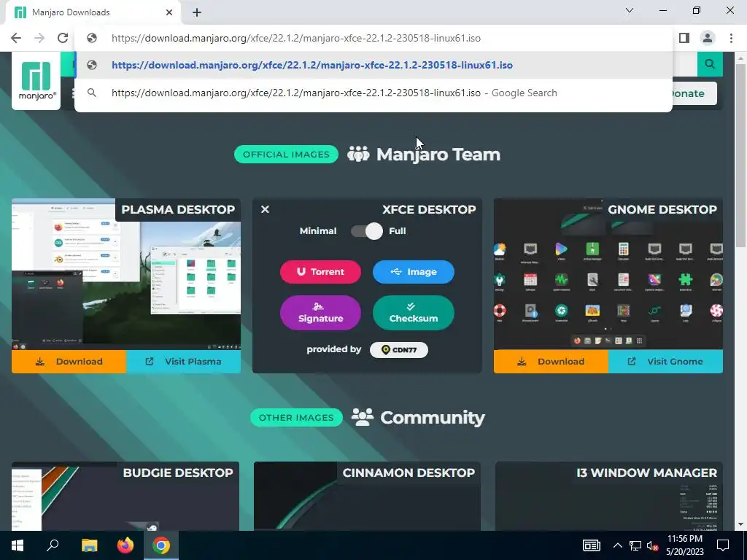747x560 pixels.
Task: Click the browser forward arrow
Action: 39,38
